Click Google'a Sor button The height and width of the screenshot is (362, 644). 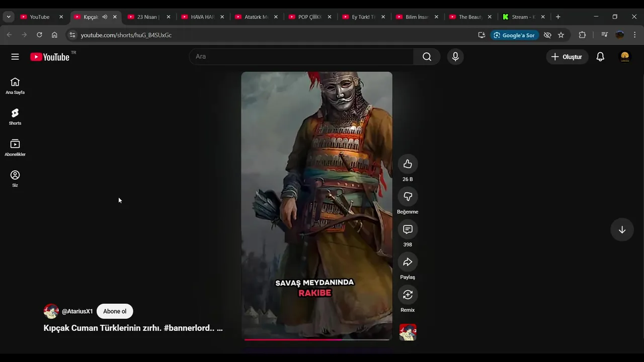point(514,35)
